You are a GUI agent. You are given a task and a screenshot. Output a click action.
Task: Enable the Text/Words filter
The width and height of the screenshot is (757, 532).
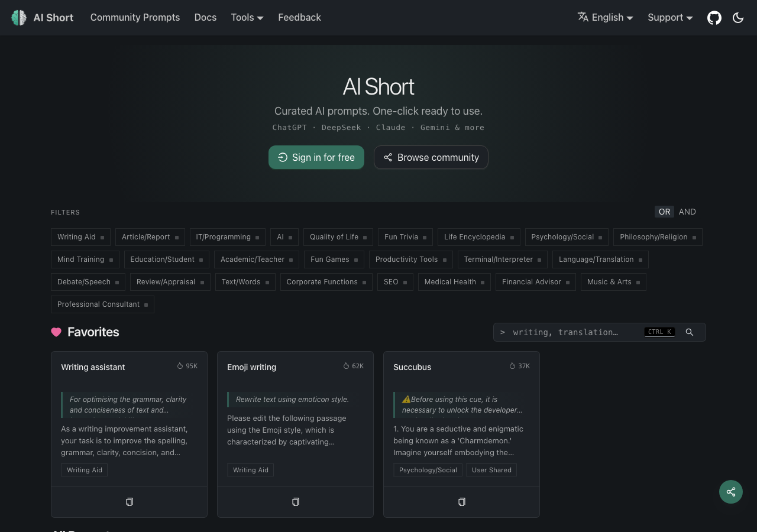tap(245, 282)
